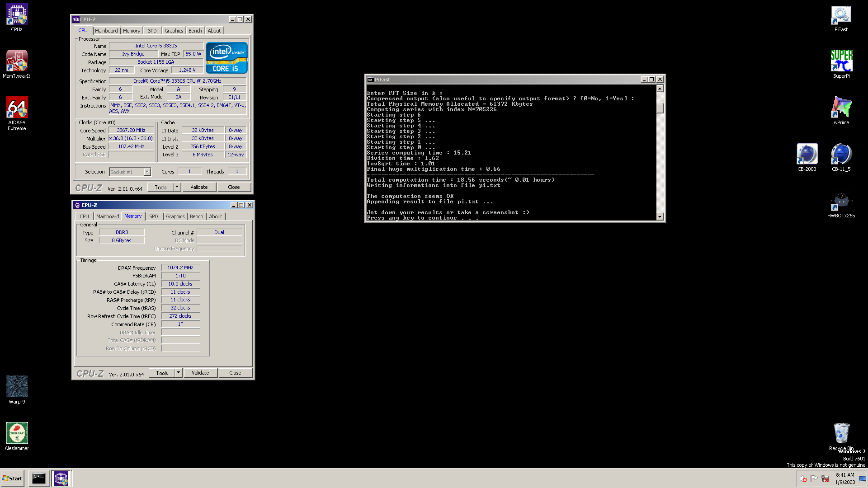Viewport: 868px width, 488px height.
Task: Click PiFast scrollbar up arrow
Action: [660, 89]
